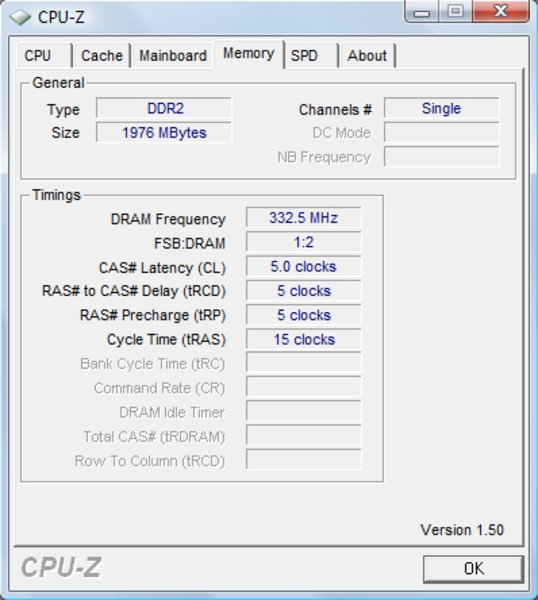
Task: Click the OK button
Action: coord(473,569)
